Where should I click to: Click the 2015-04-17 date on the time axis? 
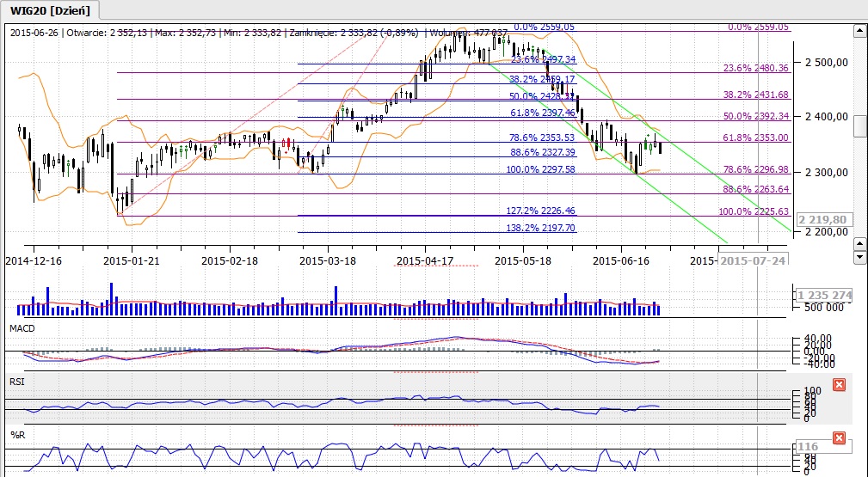[x=425, y=260]
